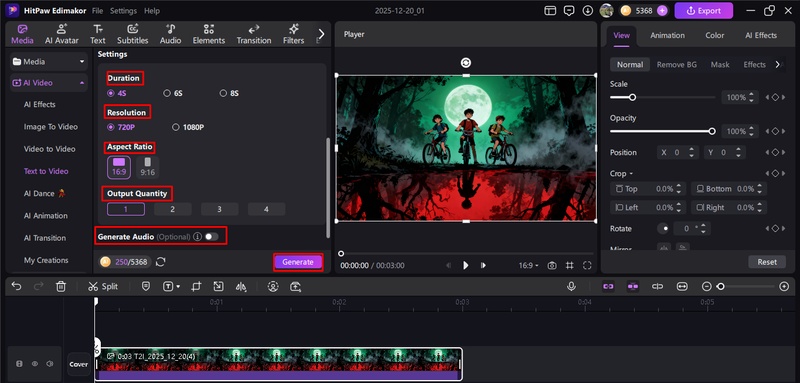Select the 1080P resolution option

click(x=188, y=127)
